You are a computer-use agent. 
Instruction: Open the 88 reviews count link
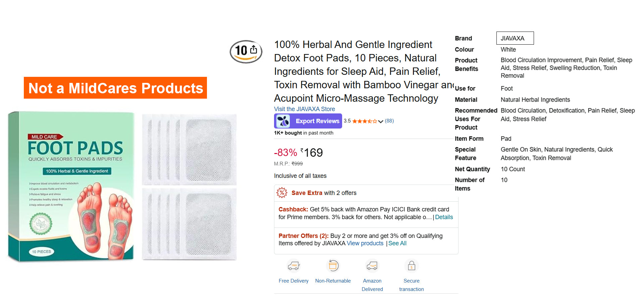coord(389,121)
